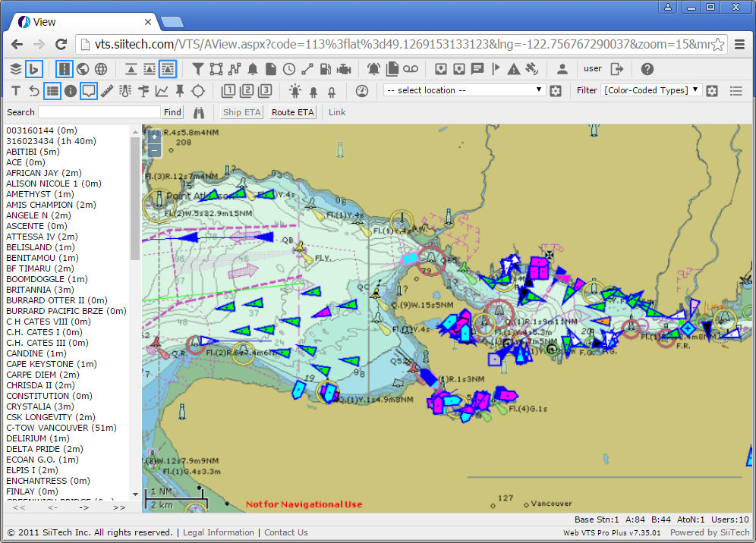Click the funnel filter icon

click(197, 69)
